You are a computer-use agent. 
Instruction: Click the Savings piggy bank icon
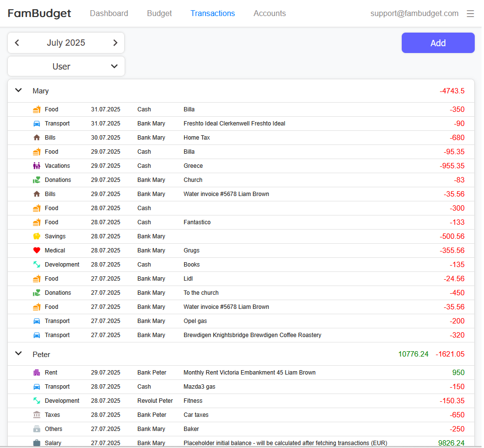pyautogui.click(x=37, y=236)
